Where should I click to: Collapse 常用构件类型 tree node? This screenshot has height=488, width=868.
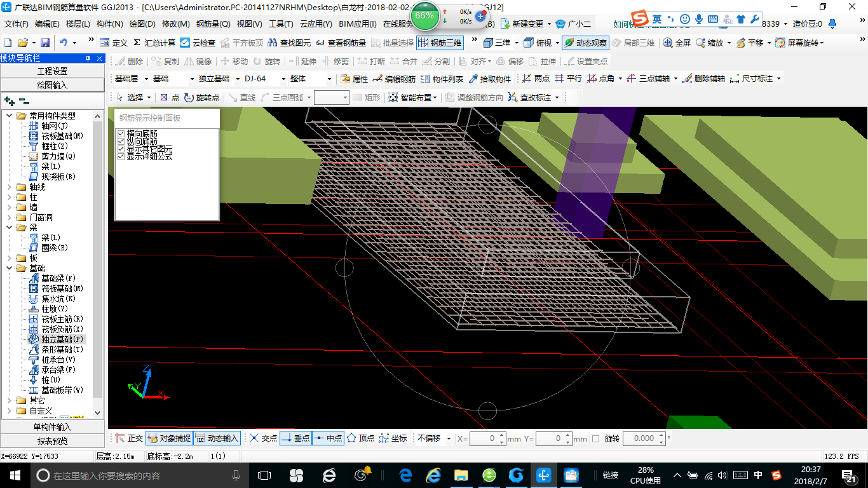[x=10, y=116]
